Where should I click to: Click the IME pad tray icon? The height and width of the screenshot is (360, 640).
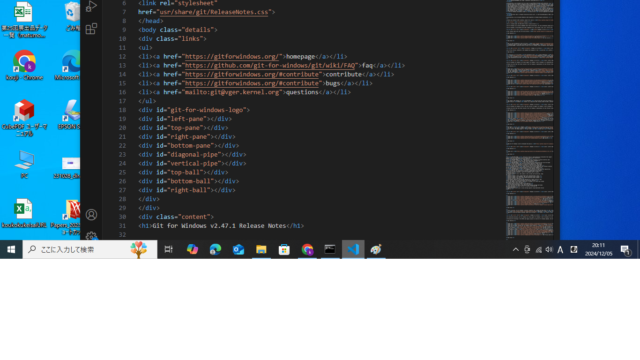click(573, 249)
